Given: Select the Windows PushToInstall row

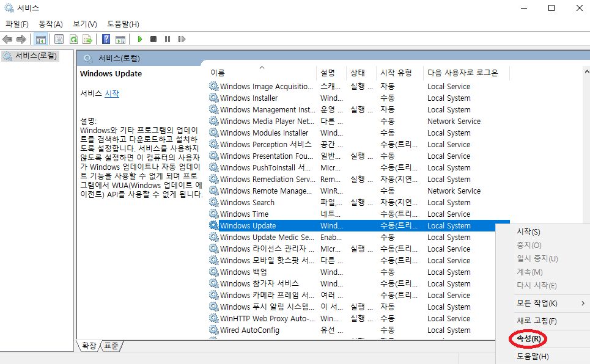Looking at the screenshot, I should click(359, 168).
